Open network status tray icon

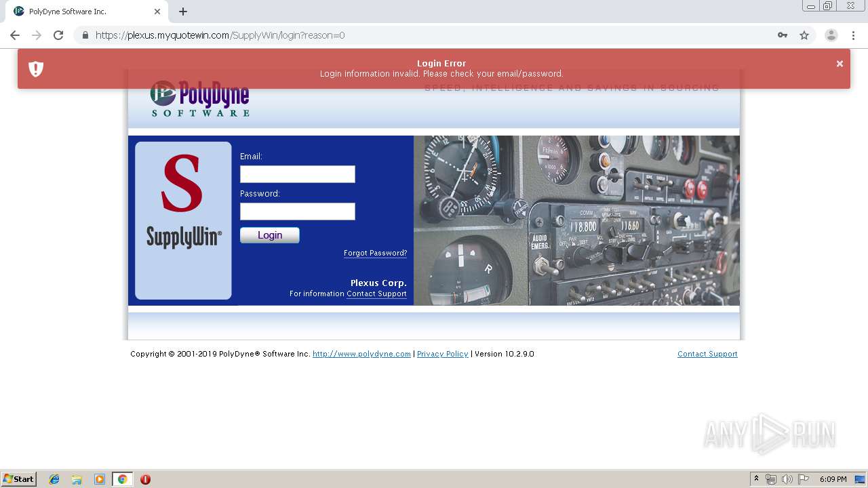pyautogui.click(x=771, y=479)
